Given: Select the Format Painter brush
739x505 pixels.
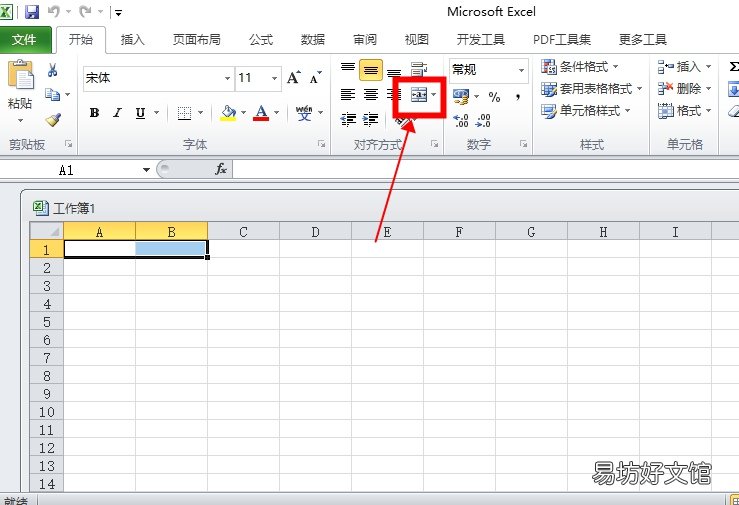Looking at the screenshot, I should (53, 119).
